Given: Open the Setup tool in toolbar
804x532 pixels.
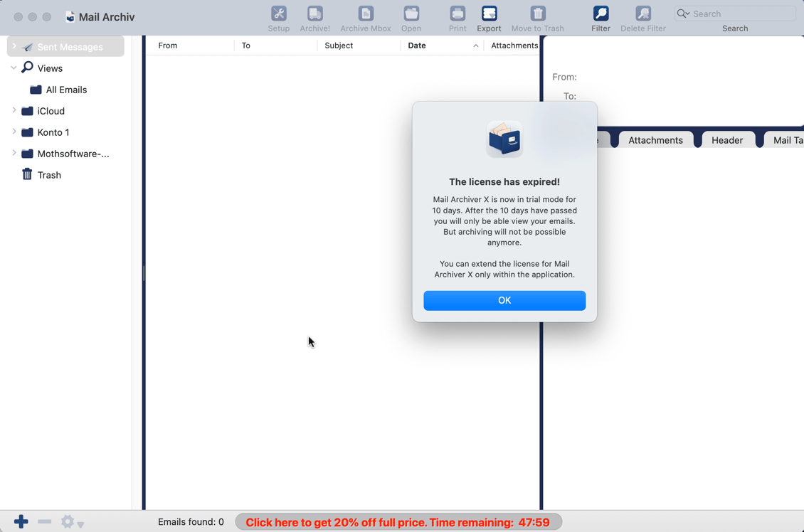Looking at the screenshot, I should click(x=278, y=19).
